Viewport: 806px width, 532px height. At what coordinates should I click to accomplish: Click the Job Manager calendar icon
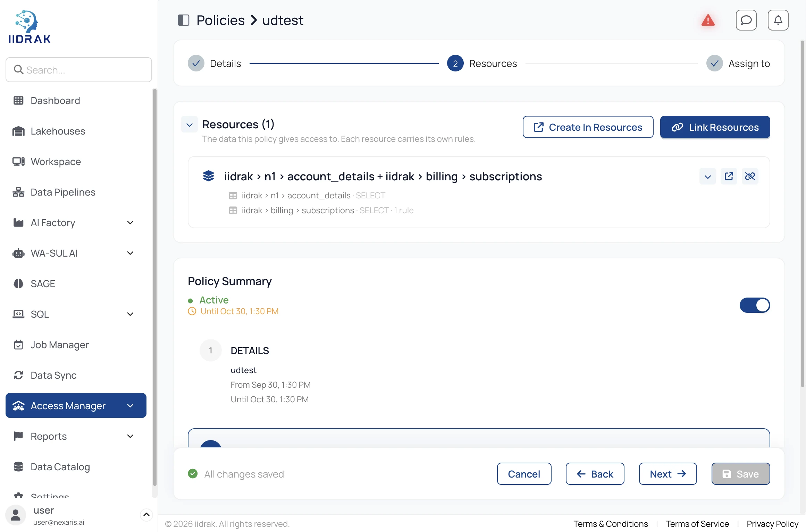click(x=18, y=345)
